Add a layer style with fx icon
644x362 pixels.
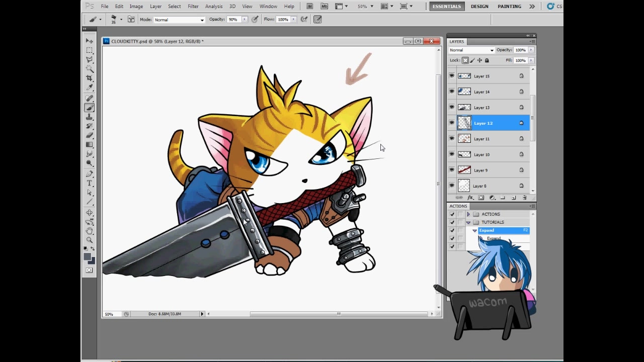point(470,198)
